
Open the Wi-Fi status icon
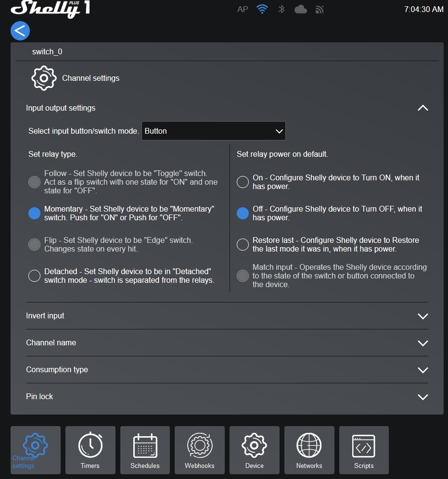click(x=262, y=9)
